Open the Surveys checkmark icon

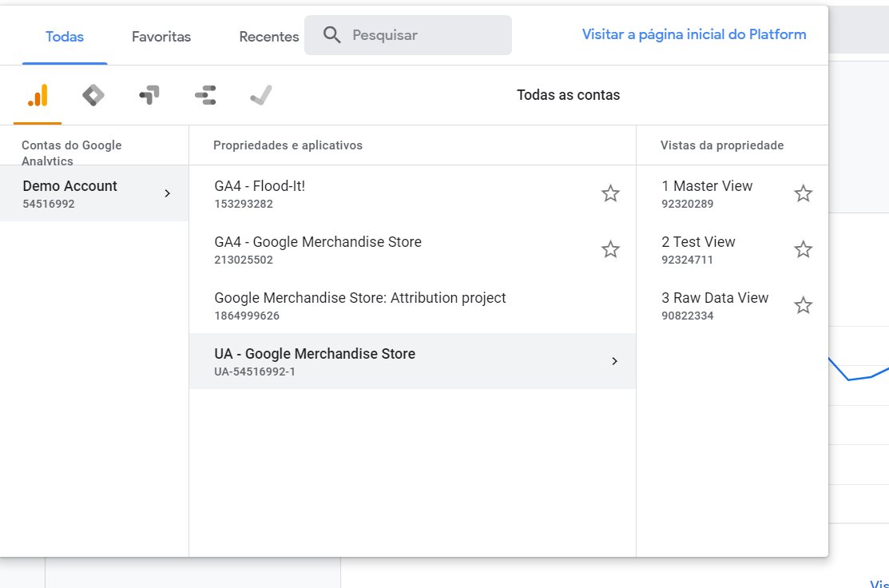[x=261, y=95]
